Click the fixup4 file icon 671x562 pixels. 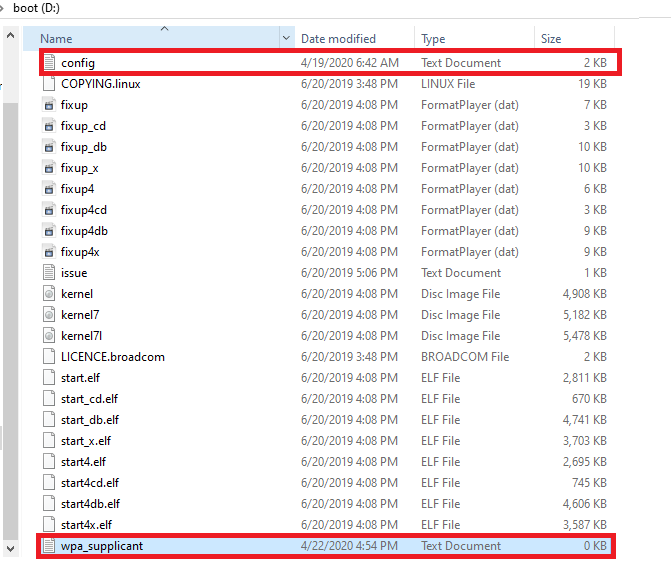pos(49,188)
